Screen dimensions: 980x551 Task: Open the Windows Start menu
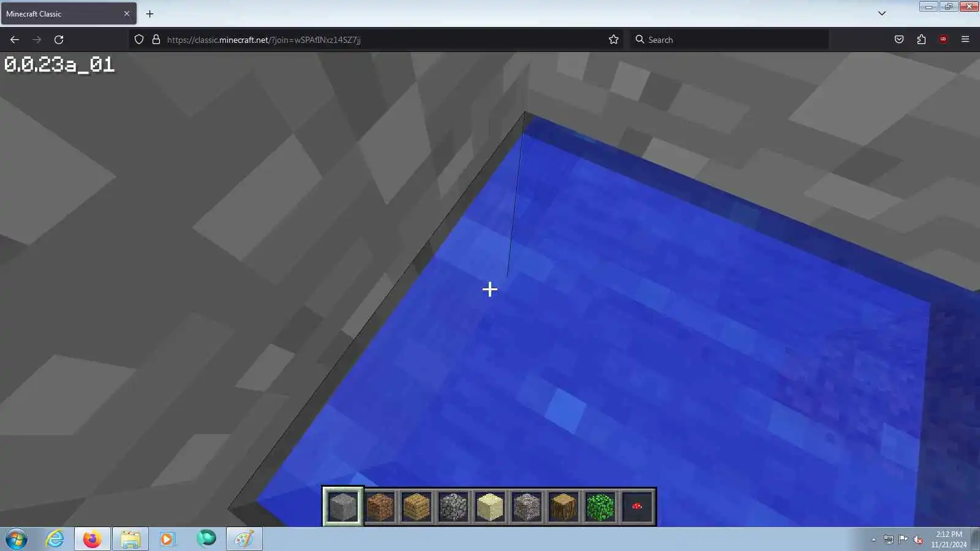(x=17, y=539)
